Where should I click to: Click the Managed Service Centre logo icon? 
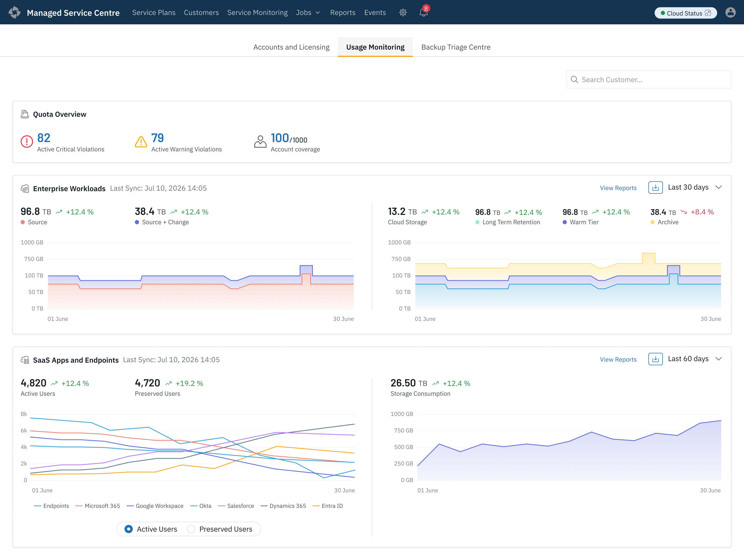(14, 12)
